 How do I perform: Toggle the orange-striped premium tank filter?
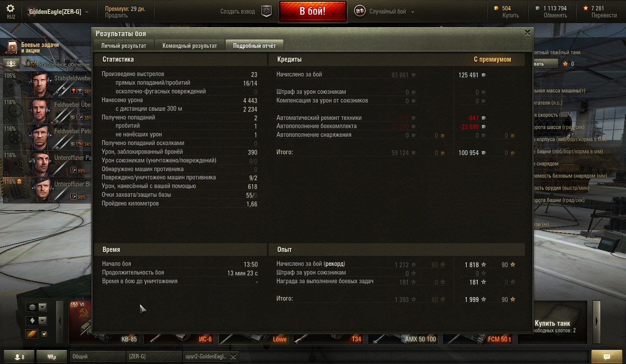pyautogui.click(x=32, y=334)
